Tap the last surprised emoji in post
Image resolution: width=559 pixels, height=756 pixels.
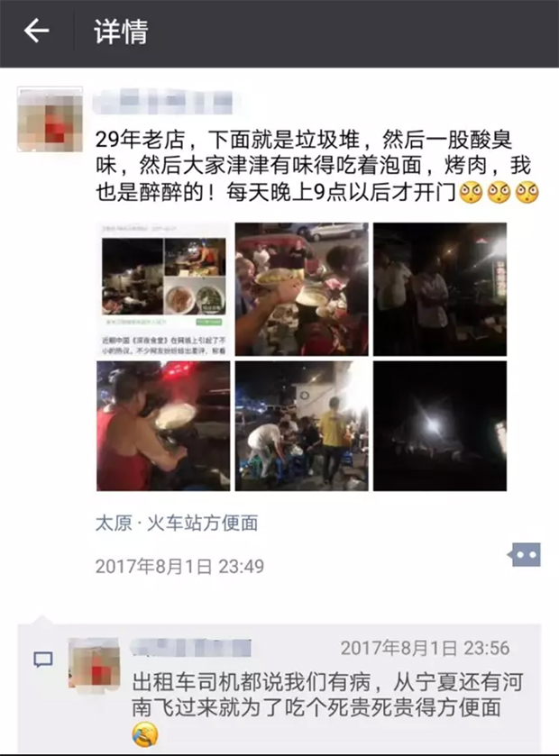coord(527,193)
